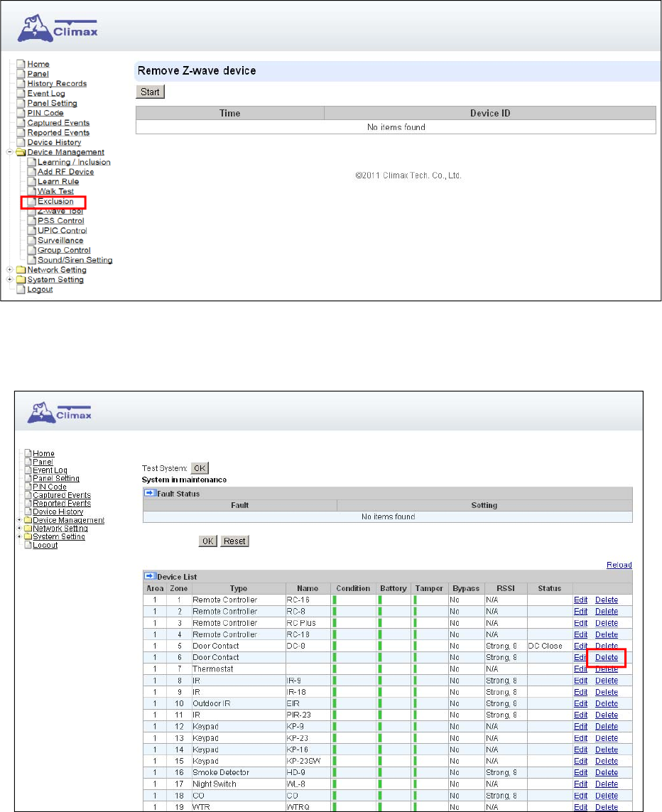This screenshot has width=662, height=812.
Task: Open Event Log in bottom window
Action: (x=50, y=470)
